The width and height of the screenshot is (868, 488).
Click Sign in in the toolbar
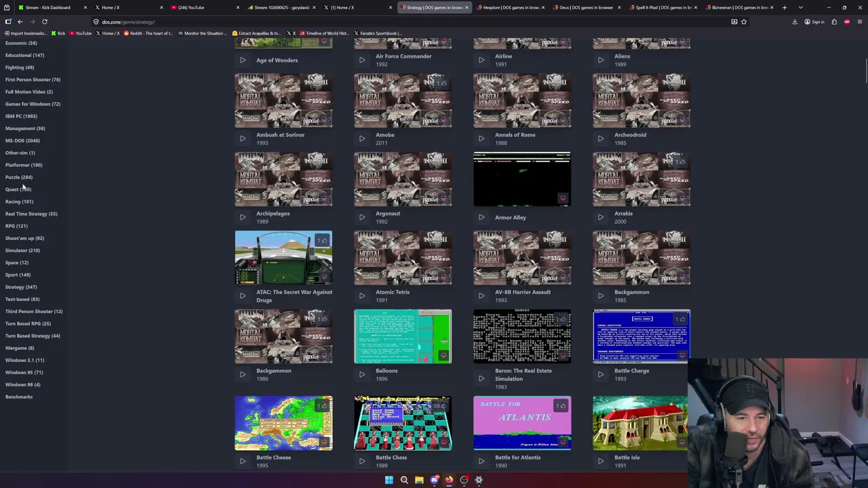[814, 22]
